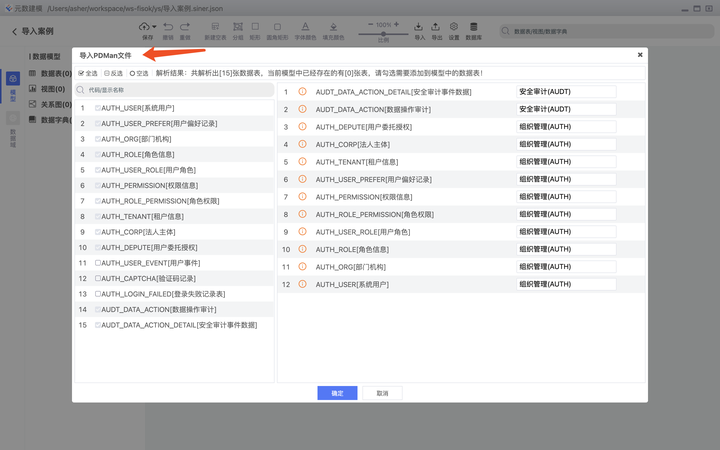The height and width of the screenshot is (450, 720).
Task: Click the Import (导入) toolbar icon
Action: (x=419, y=27)
